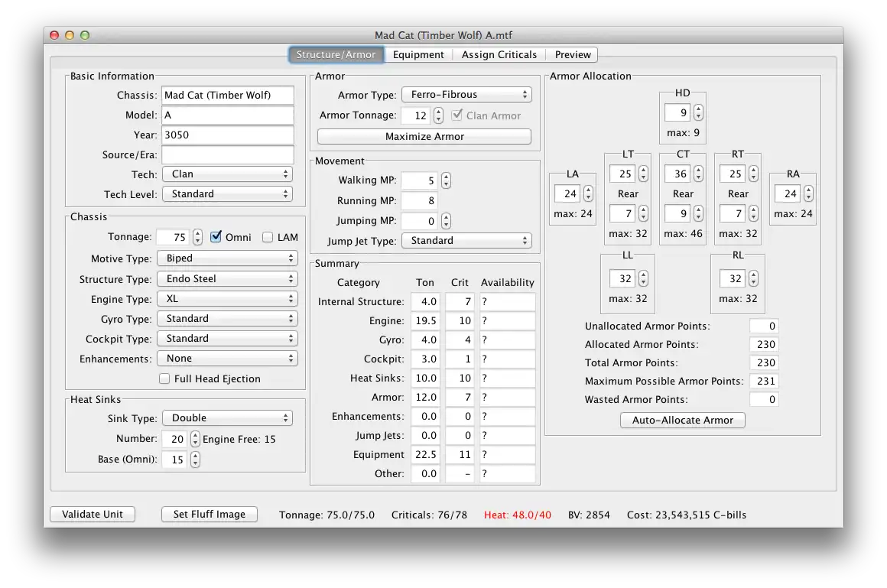Open the Cockpit Type dropdown

point(227,339)
